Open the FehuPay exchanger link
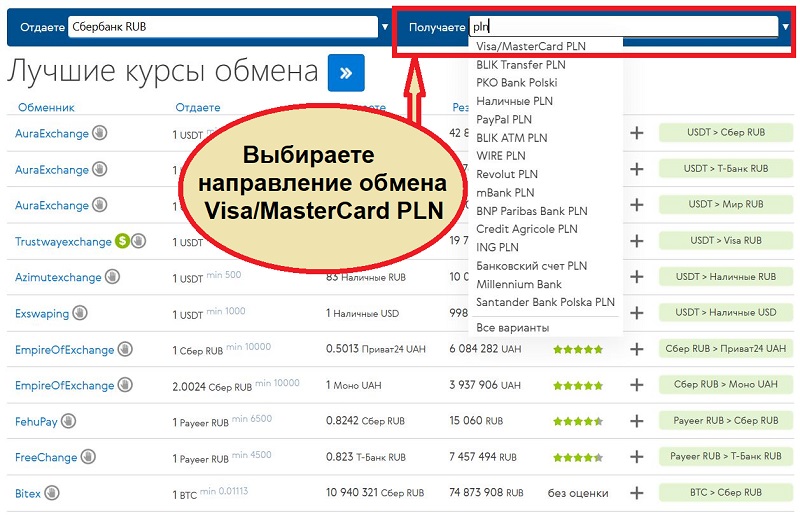The image size is (800, 516). 36,422
